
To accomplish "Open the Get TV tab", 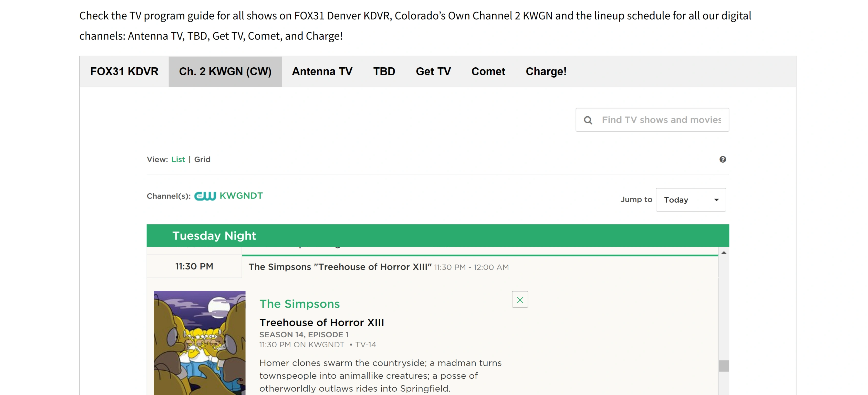I will (x=433, y=71).
